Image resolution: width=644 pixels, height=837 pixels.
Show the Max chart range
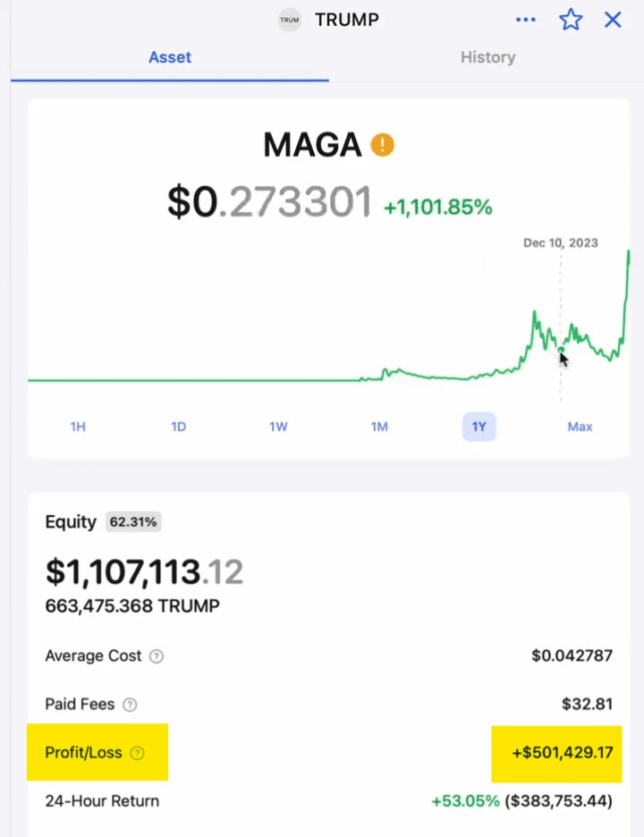(580, 427)
